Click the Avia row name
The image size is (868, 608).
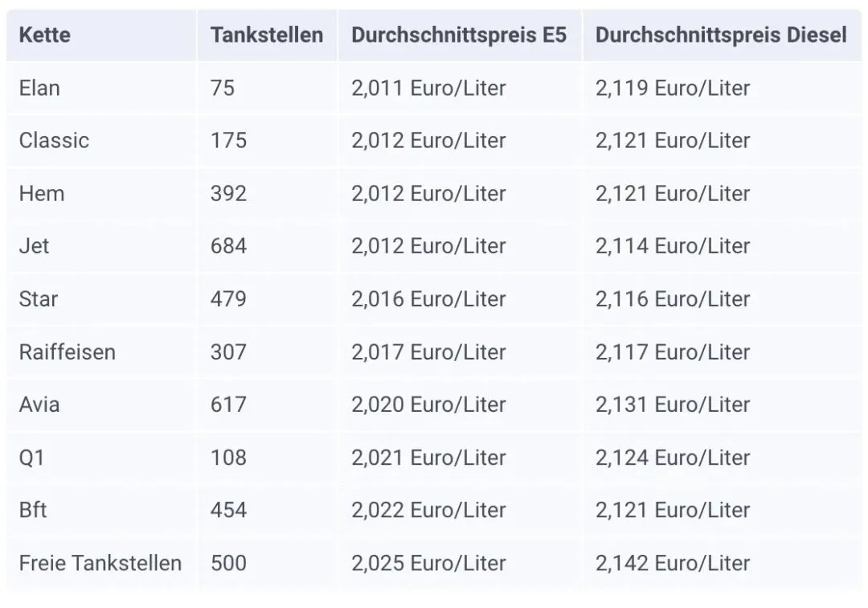coord(39,405)
